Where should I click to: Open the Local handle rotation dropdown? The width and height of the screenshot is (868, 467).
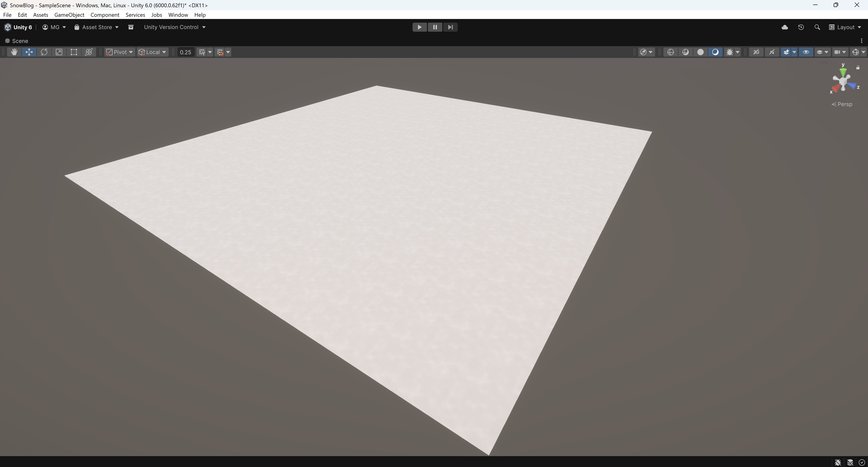point(153,52)
